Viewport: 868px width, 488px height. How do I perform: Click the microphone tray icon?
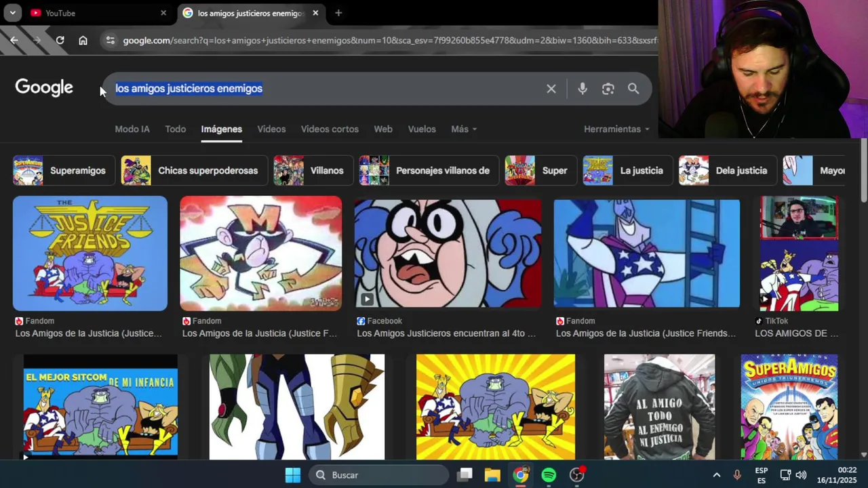(737, 475)
